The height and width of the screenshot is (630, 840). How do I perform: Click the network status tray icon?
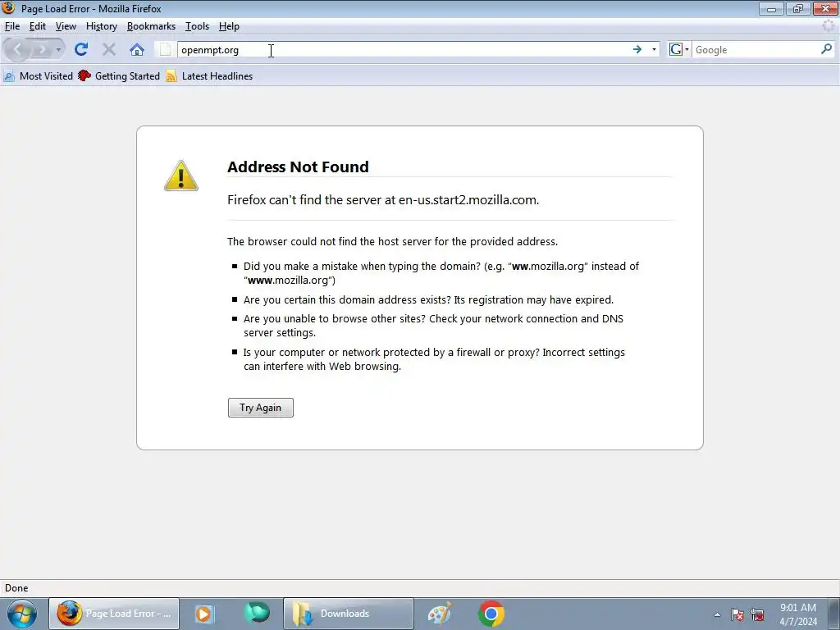(757, 615)
